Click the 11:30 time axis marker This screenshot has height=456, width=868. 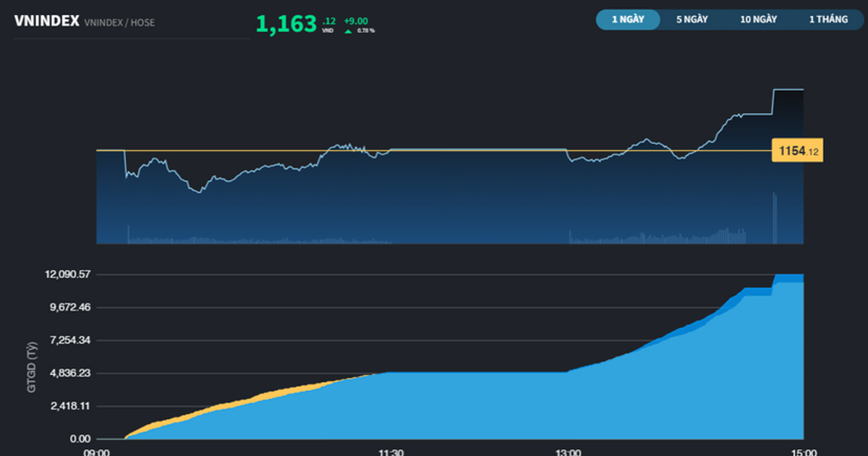[x=391, y=452]
